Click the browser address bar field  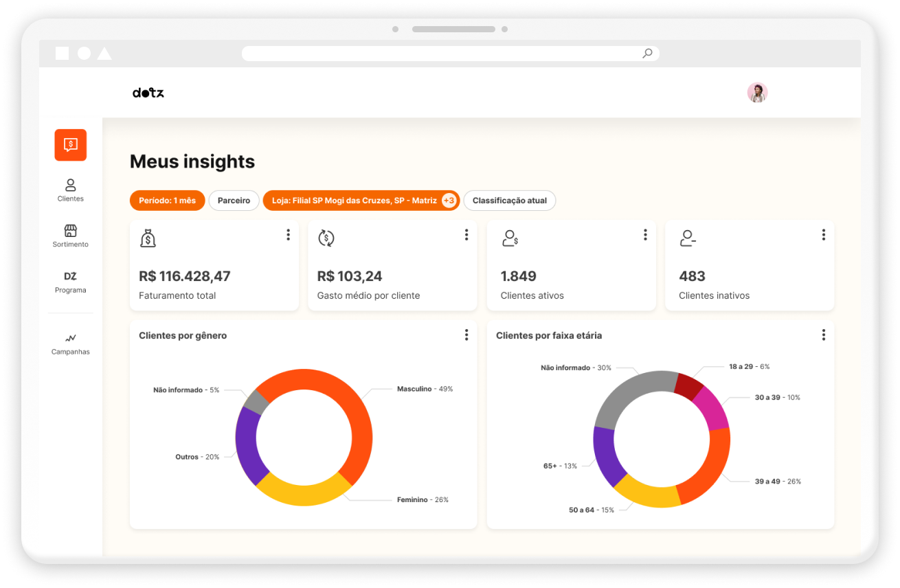[x=450, y=54]
